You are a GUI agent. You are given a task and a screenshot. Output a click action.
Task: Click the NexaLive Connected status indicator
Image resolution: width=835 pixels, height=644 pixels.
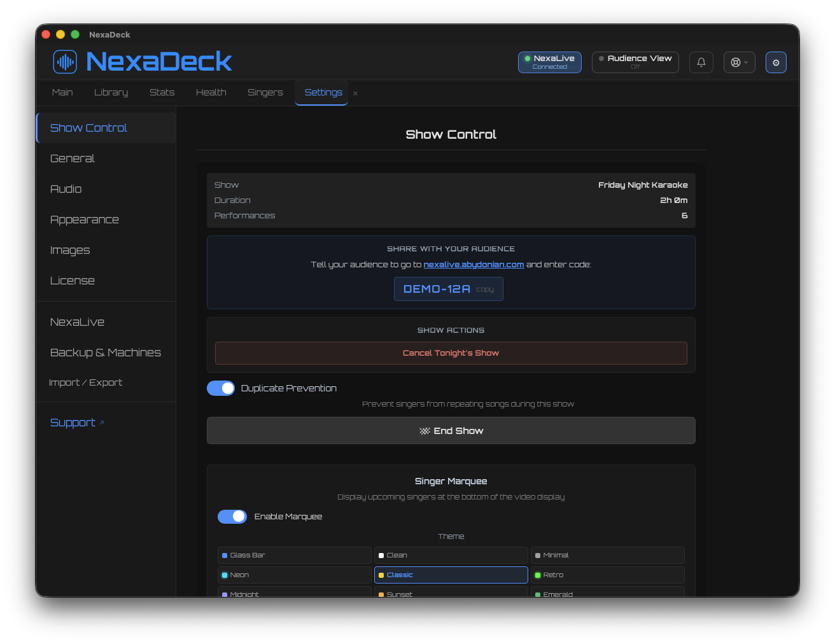click(x=549, y=62)
